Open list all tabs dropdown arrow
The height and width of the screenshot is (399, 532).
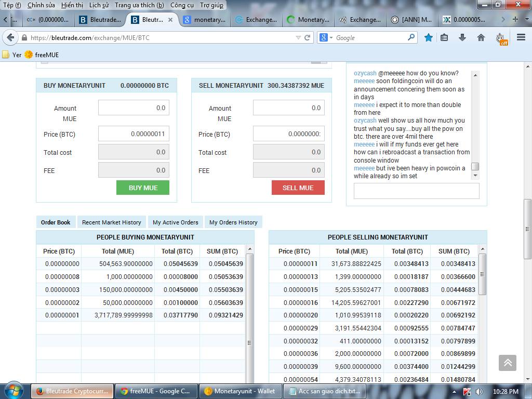[x=526, y=19]
